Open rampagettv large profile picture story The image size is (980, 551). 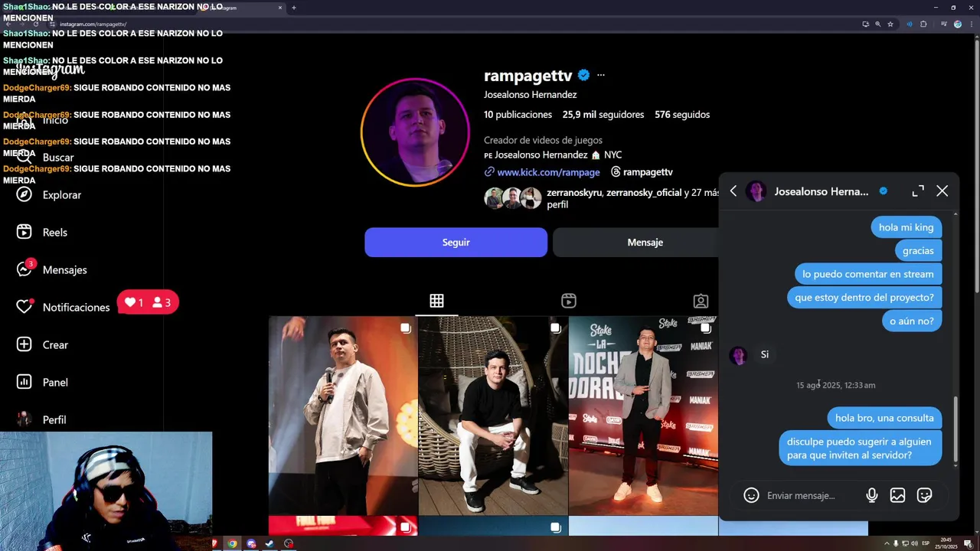point(415,132)
